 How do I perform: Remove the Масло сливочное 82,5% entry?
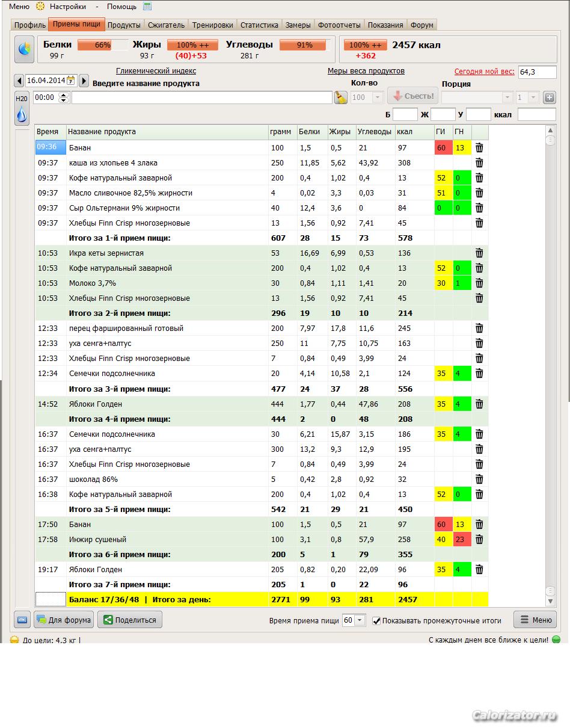click(x=479, y=193)
